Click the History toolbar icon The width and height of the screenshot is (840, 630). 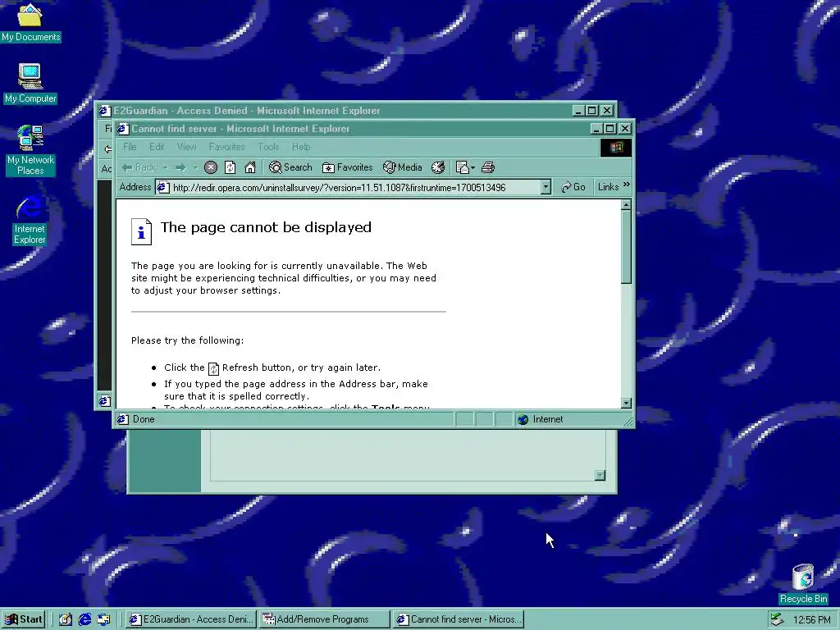click(438, 167)
